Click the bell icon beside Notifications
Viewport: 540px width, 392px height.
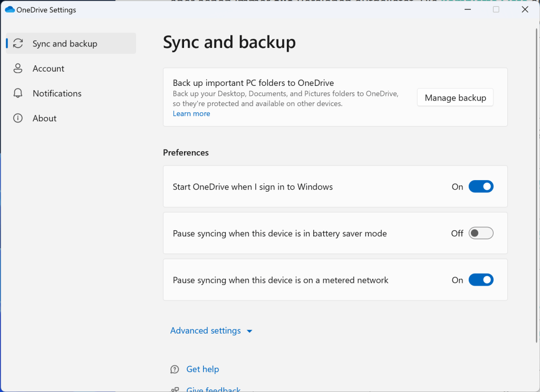pyautogui.click(x=18, y=93)
